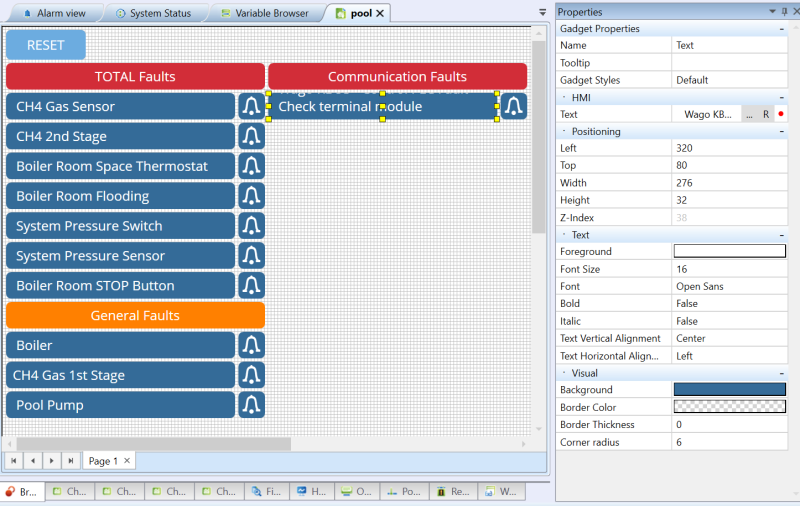Click the RESET button on the canvas
Viewport: 800px width, 506px height.
point(45,45)
